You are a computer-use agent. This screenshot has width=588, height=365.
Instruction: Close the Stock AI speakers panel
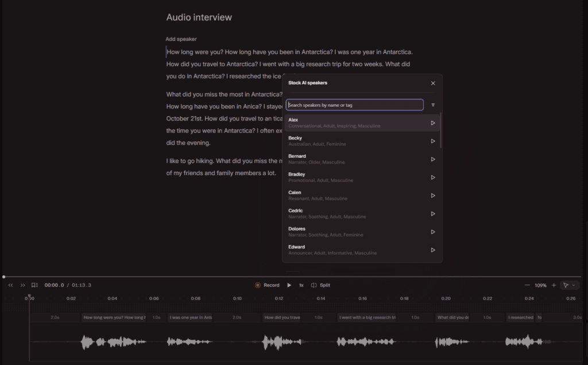pos(433,83)
